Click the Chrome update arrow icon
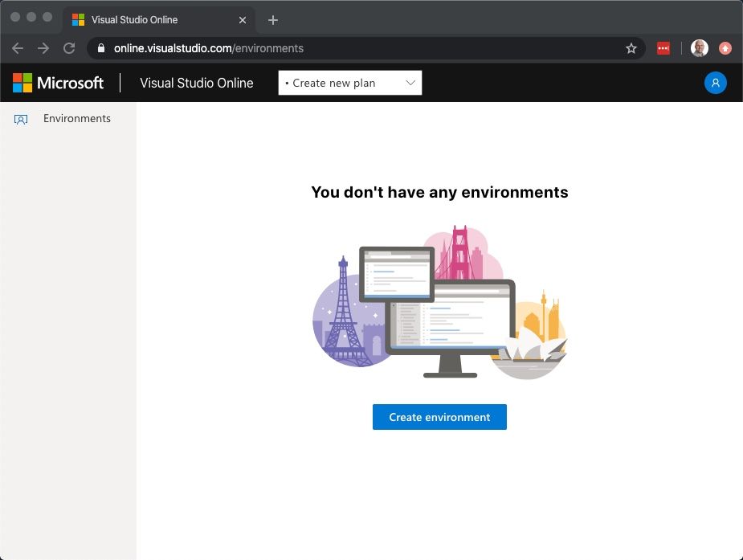Screen dimensions: 743x560 tap(725, 48)
